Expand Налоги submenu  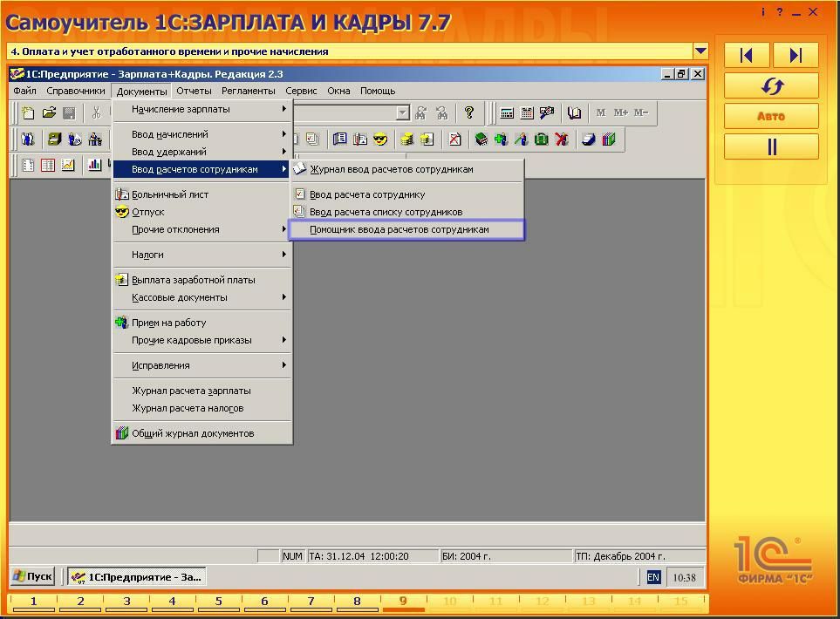[x=202, y=255]
